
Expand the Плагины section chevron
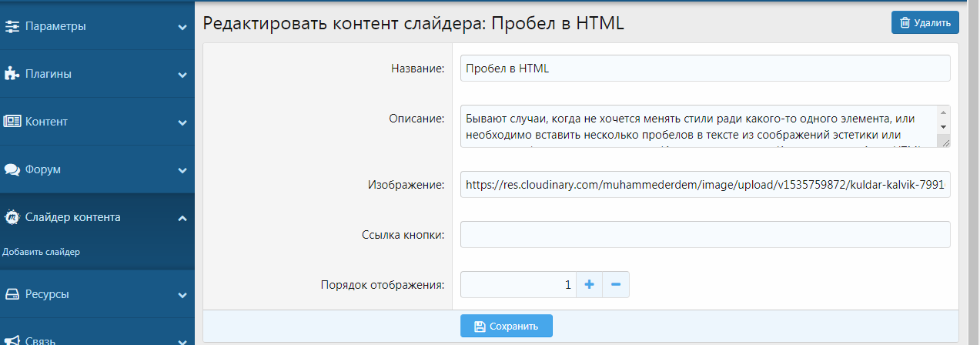[x=182, y=75]
